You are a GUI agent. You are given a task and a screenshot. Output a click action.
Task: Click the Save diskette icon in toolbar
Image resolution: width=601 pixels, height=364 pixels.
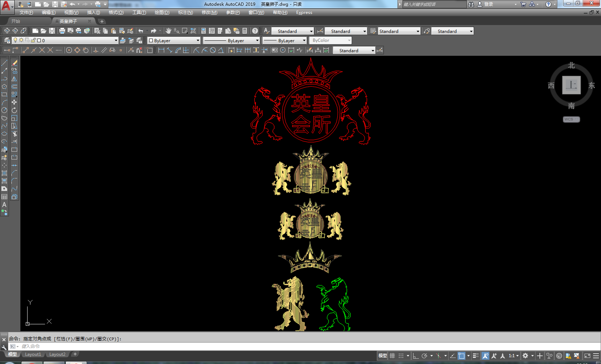52,31
